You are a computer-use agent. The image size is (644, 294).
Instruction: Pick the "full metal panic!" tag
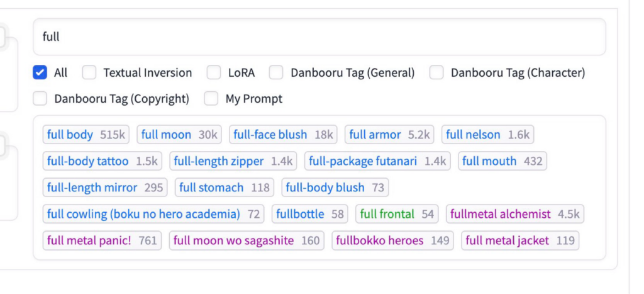(102, 240)
